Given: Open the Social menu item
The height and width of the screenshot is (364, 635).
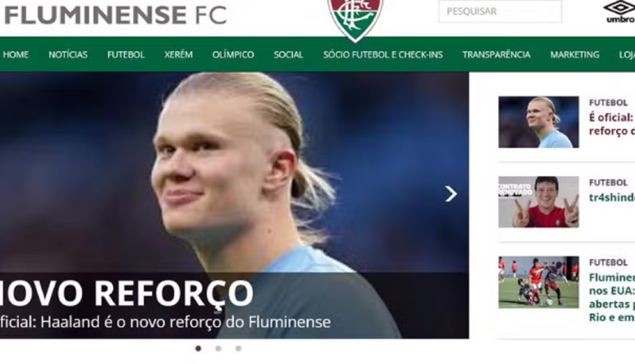Looking at the screenshot, I should click(288, 55).
